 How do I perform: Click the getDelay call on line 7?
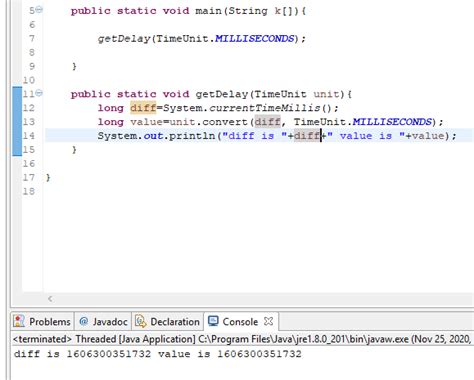point(124,39)
